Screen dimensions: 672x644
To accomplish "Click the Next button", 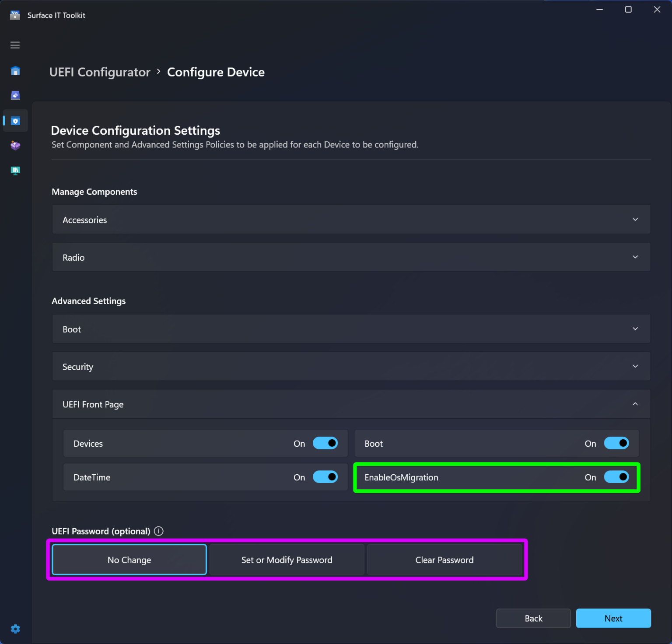I will 613,618.
